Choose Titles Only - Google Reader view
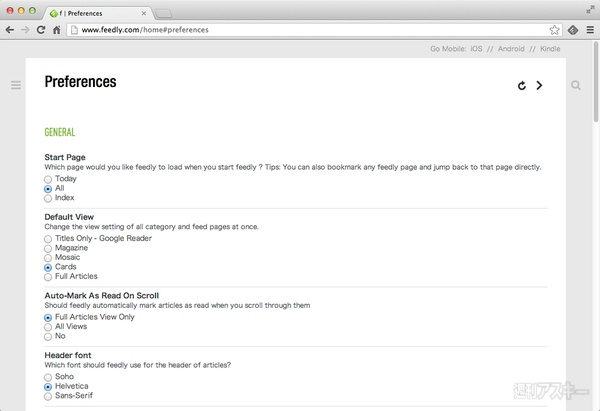This screenshot has width=600, height=411. [x=48, y=239]
